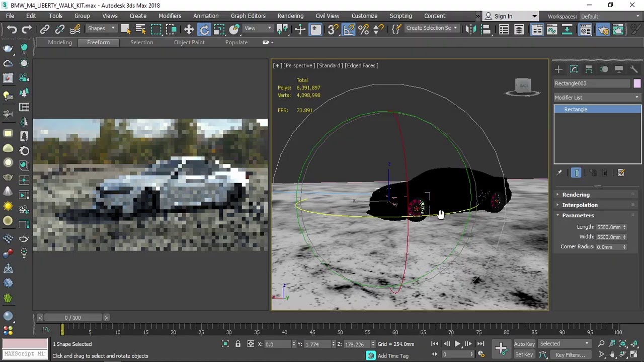Activate the Select and Link tool
The image size is (644, 362).
click(x=45, y=30)
